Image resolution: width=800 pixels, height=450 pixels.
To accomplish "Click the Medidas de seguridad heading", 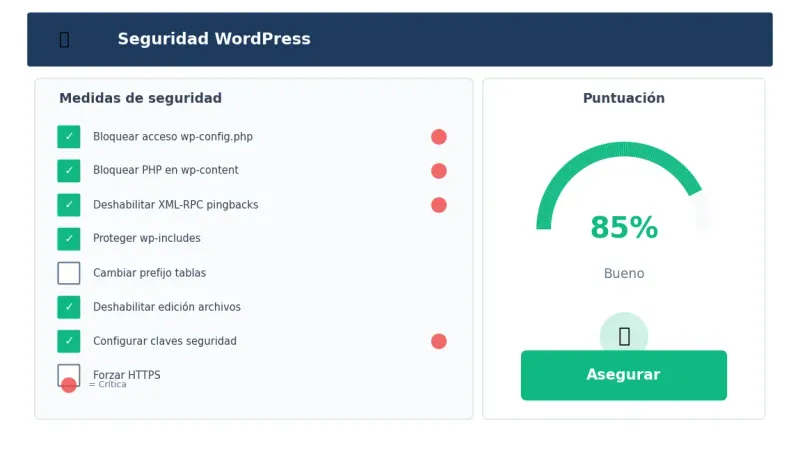I will [x=140, y=98].
